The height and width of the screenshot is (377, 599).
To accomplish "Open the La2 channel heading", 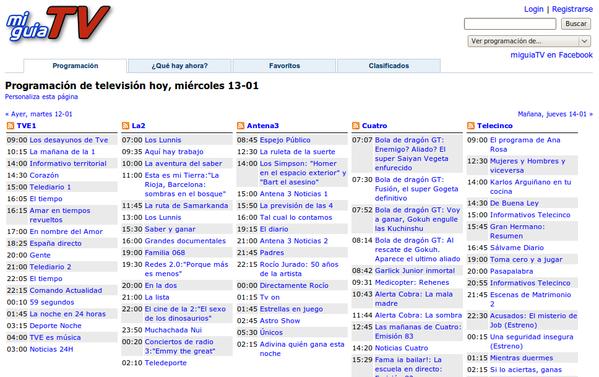I will (x=138, y=126).
